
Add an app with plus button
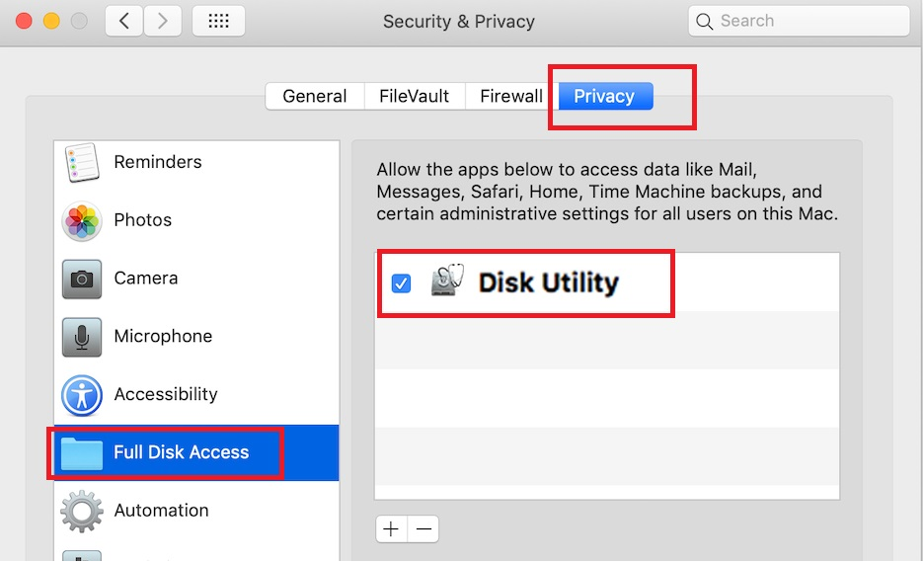point(391,528)
